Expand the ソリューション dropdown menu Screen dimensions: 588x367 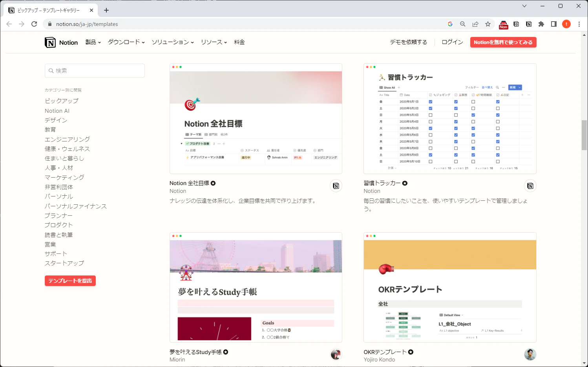[x=173, y=42]
